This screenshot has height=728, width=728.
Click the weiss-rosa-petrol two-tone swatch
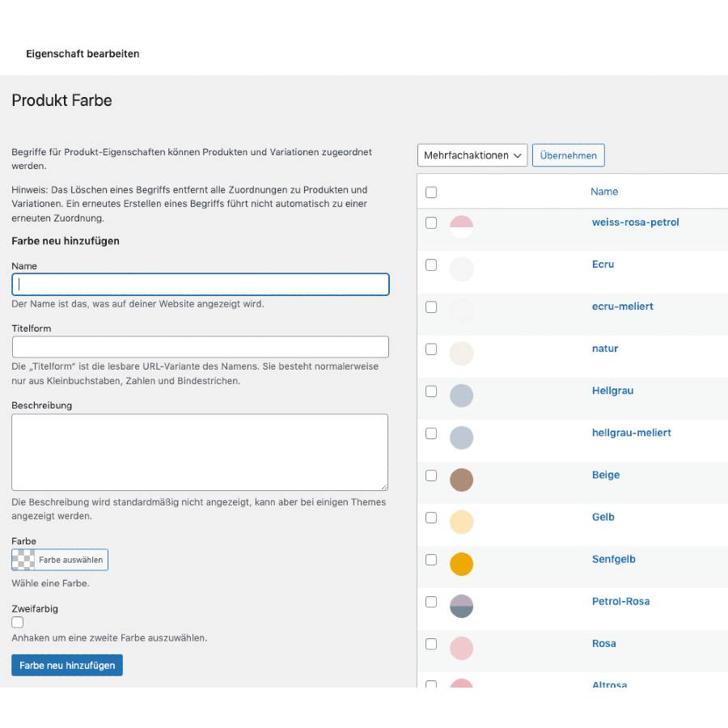[462, 227]
